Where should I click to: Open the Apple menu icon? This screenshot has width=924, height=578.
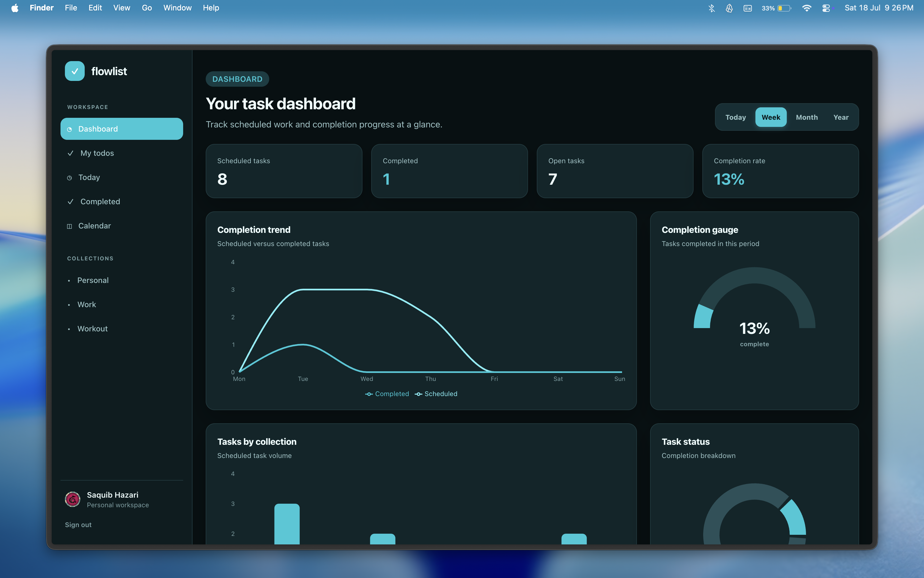pos(15,8)
